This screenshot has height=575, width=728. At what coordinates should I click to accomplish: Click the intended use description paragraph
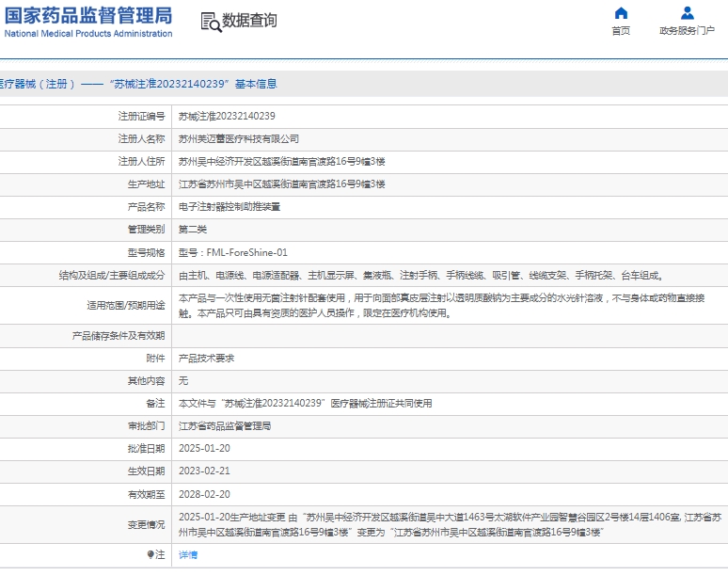click(x=441, y=305)
